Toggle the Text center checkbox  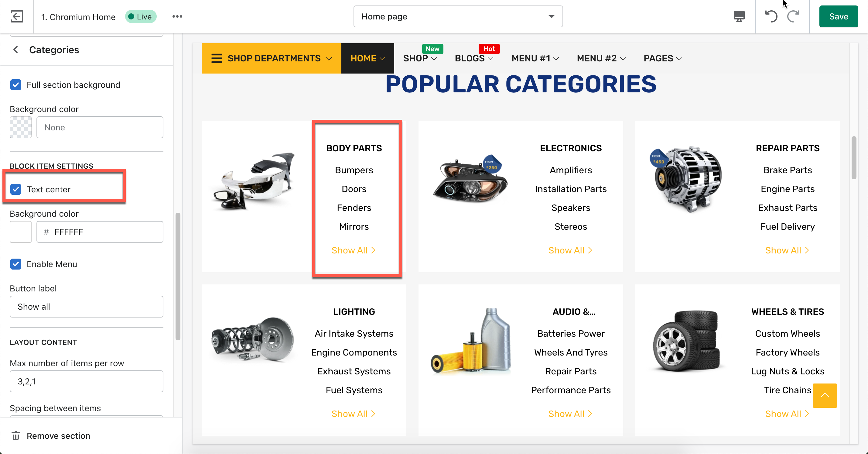[x=16, y=189]
